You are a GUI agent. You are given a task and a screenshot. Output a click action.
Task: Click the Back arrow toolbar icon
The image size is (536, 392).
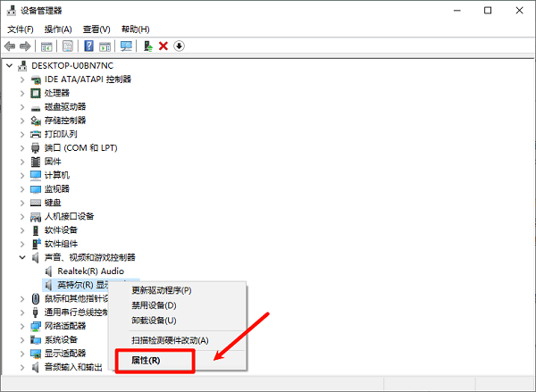point(10,46)
